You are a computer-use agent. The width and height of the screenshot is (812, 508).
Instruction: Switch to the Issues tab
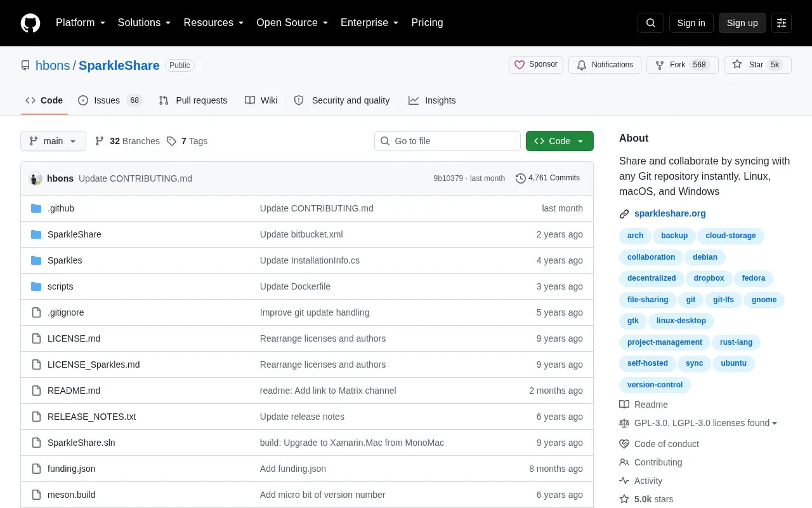pos(110,100)
